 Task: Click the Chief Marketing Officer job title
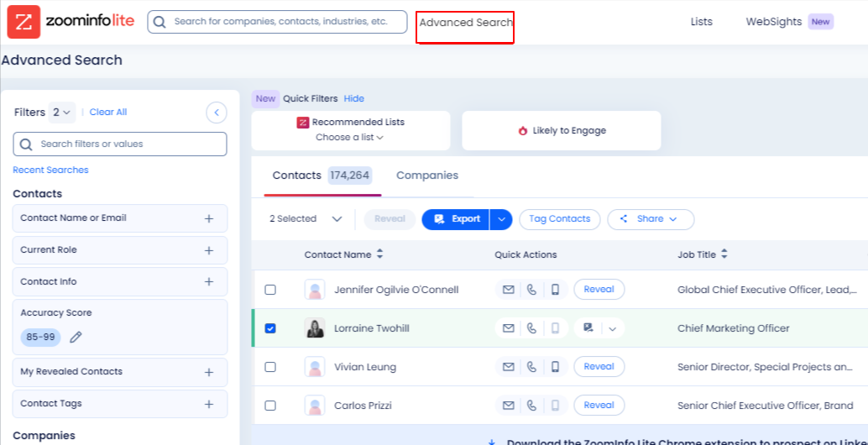tap(734, 328)
